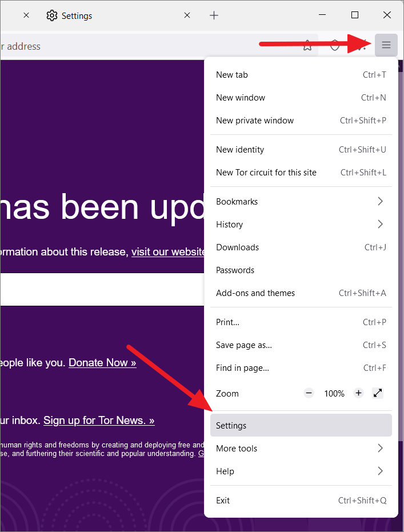Click the shield security level icon
This screenshot has width=404, height=532.
(x=335, y=45)
